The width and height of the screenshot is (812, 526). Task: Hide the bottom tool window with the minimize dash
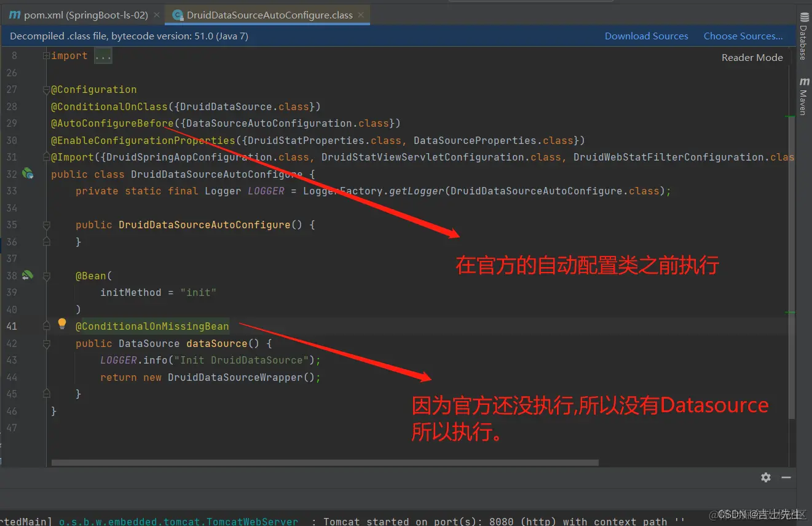(x=786, y=477)
